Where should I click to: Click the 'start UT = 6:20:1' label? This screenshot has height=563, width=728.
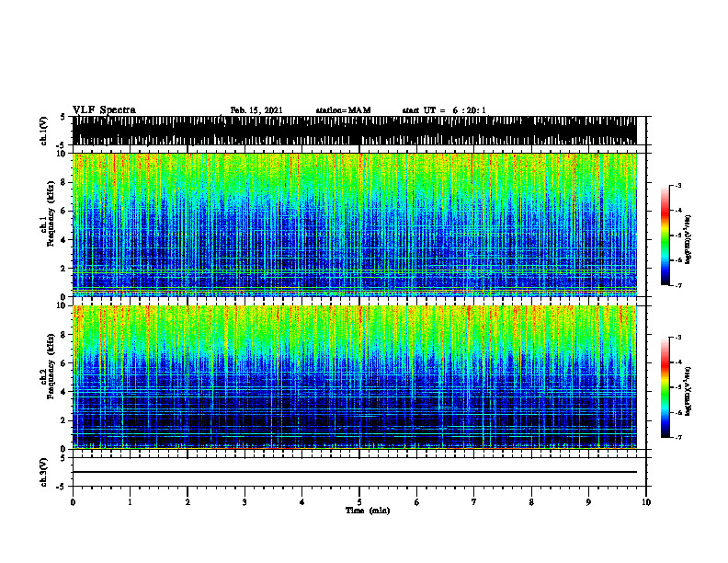pyautogui.click(x=444, y=110)
